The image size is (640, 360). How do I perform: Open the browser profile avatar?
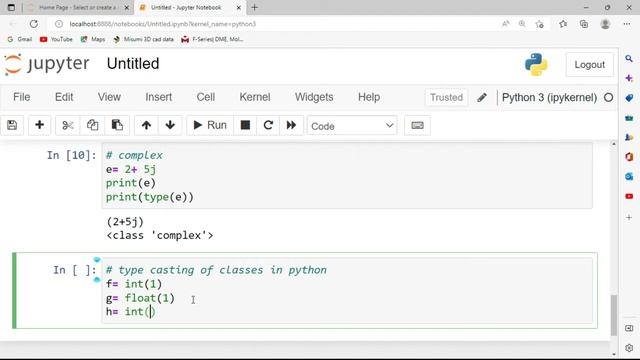pyautogui.click(x=605, y=24)
